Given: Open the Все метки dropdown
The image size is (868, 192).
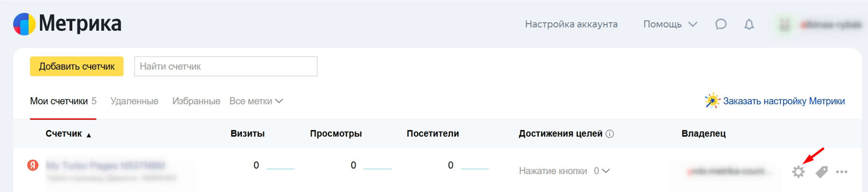Looking at the screenshot, I should click(256, 101).
